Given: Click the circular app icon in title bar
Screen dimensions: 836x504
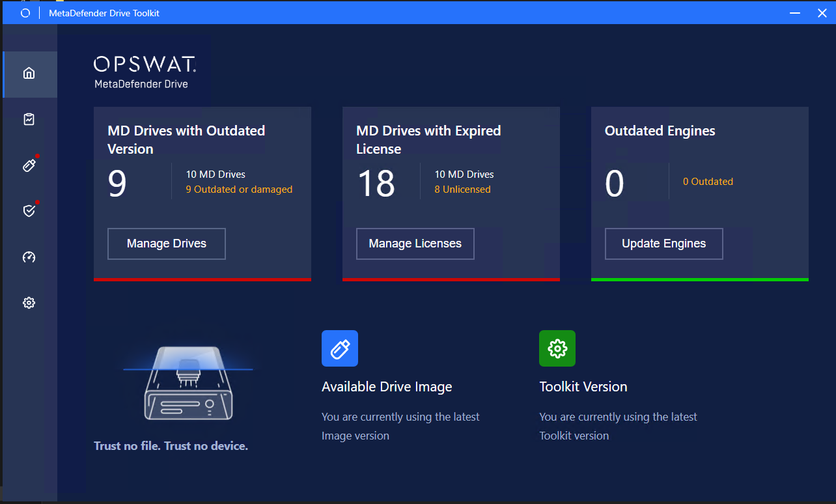Looking at the screenshot, I should click(x=25, y=13).
